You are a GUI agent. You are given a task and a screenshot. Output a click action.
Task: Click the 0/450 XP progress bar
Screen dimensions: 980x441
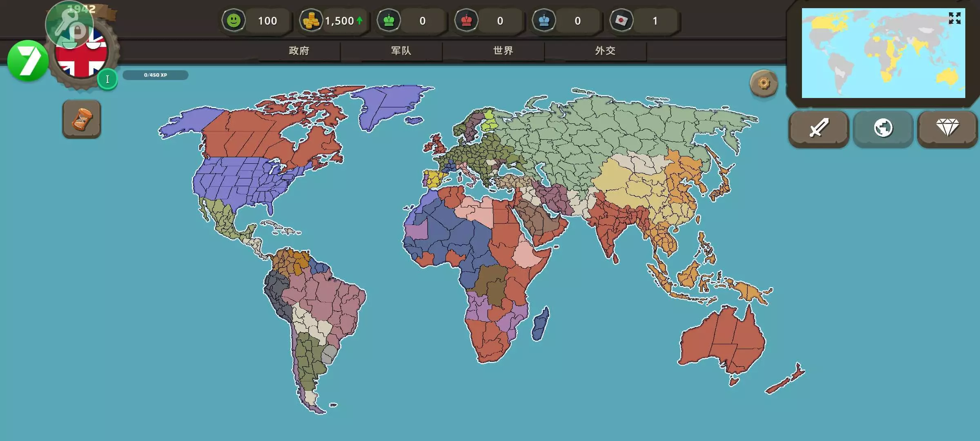point(156,75)
